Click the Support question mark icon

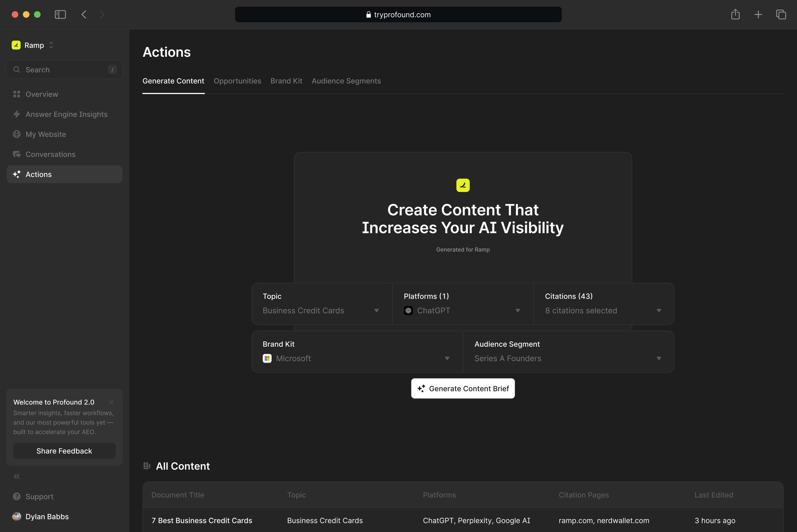click(x=17, y=496)
